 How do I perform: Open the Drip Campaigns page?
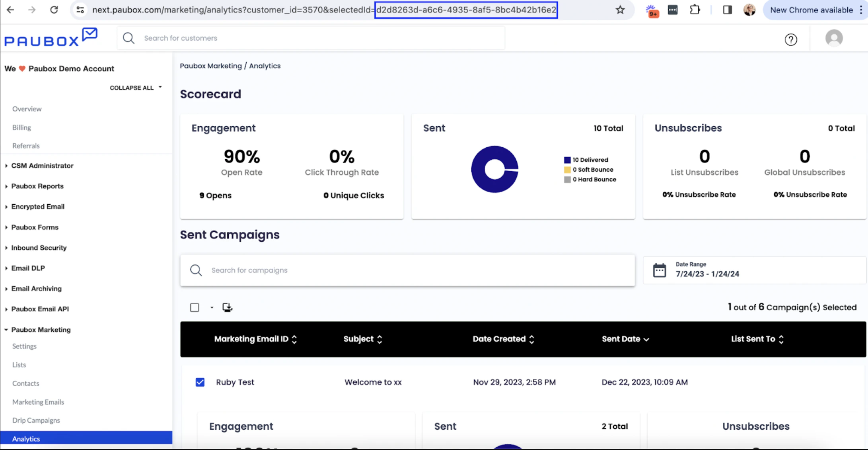(36, 421)
